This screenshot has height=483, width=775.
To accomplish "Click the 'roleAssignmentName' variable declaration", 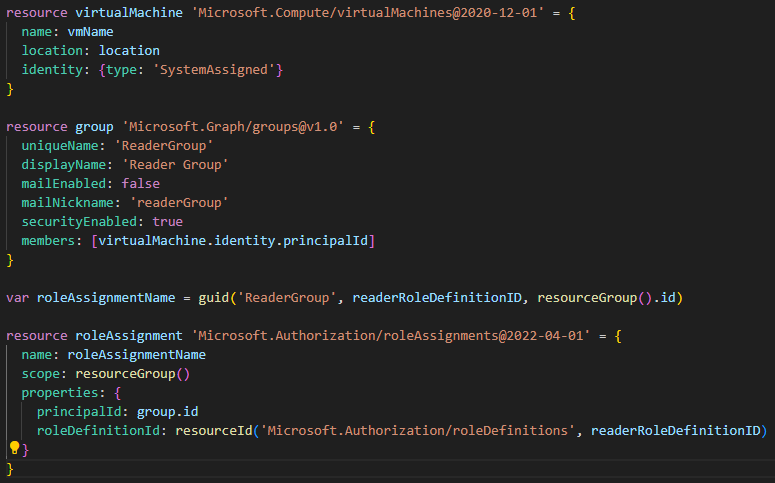I will tap(106, 298).
